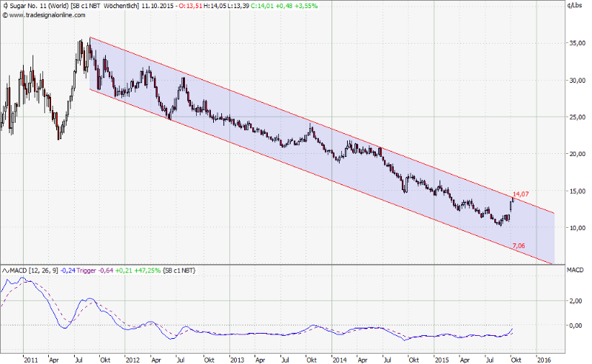The height and width of the screenshot is (364, 592).
Task: Click the 2014 year marker on time axis
Action: pos(339,360)
